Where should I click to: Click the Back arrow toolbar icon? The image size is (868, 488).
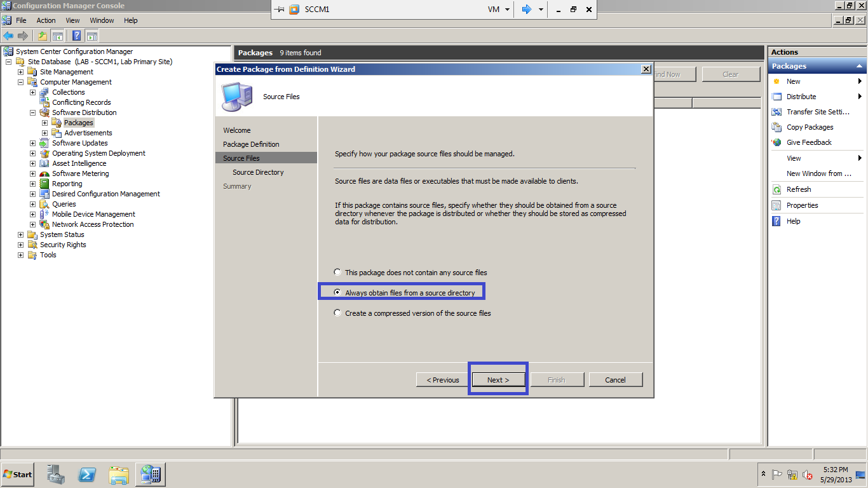pos(8,36)
